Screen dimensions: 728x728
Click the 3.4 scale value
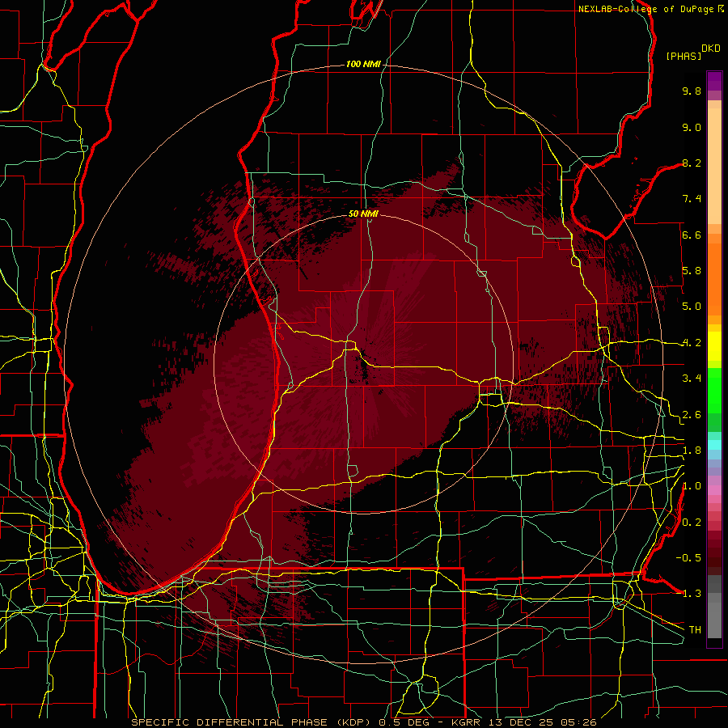(x=692, y=379)
